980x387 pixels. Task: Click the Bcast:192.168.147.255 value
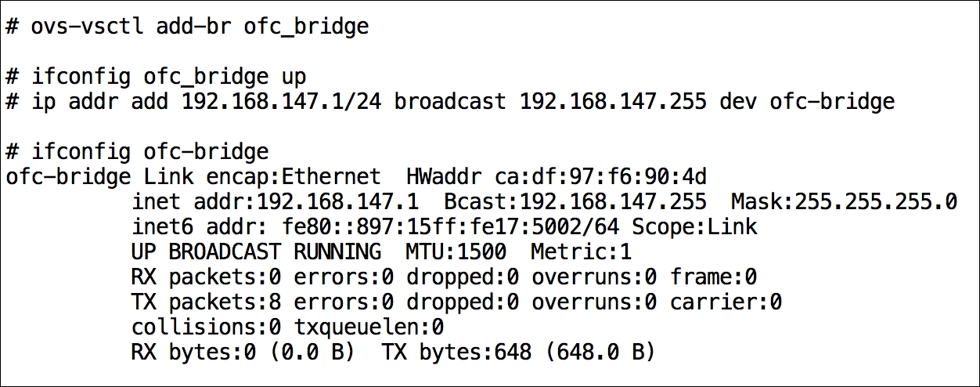[575, 202]
